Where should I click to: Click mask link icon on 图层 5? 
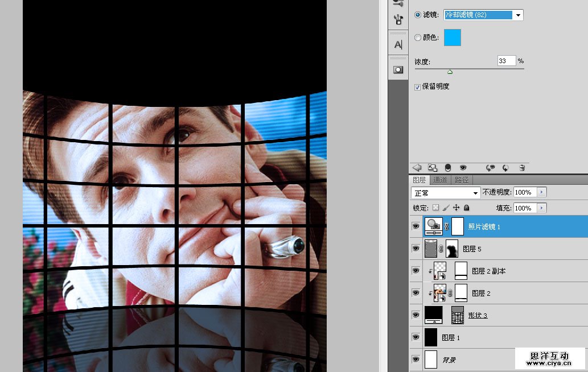click(441, 249)
